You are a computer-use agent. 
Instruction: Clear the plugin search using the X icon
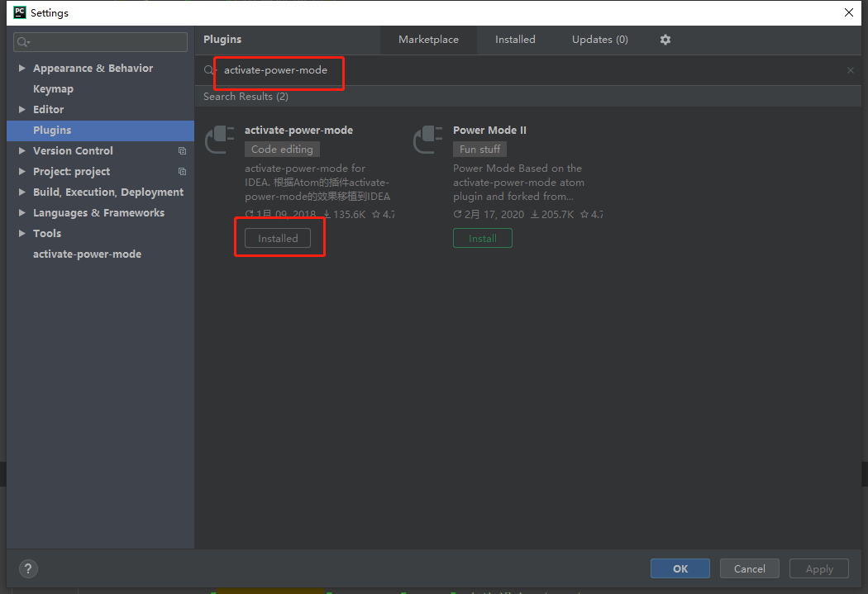[850, 70]
